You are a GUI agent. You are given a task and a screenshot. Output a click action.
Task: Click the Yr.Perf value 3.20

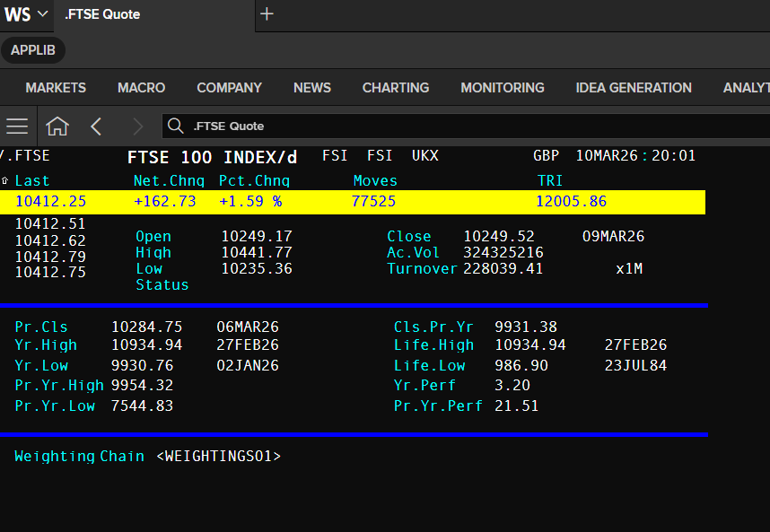click(x=512, y=385)
